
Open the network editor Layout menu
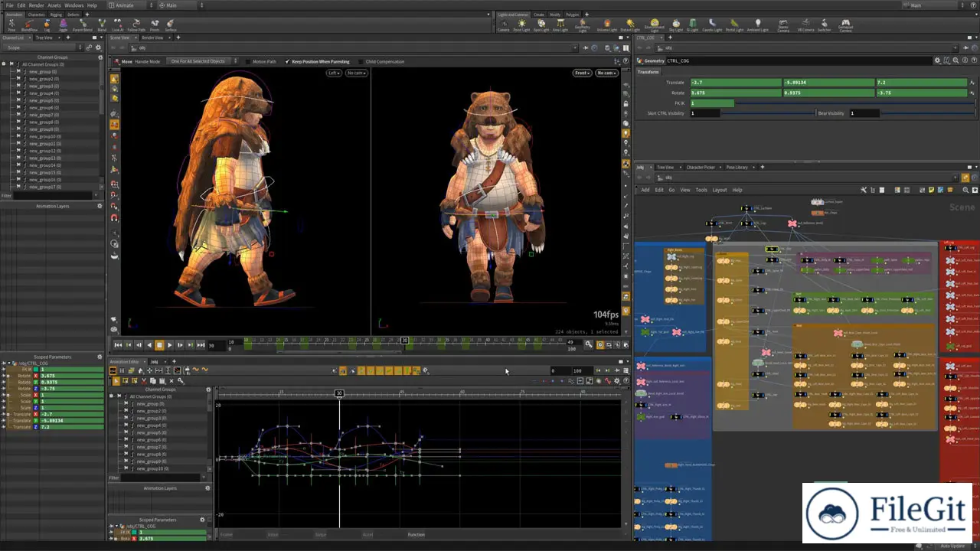pos(720,190)
